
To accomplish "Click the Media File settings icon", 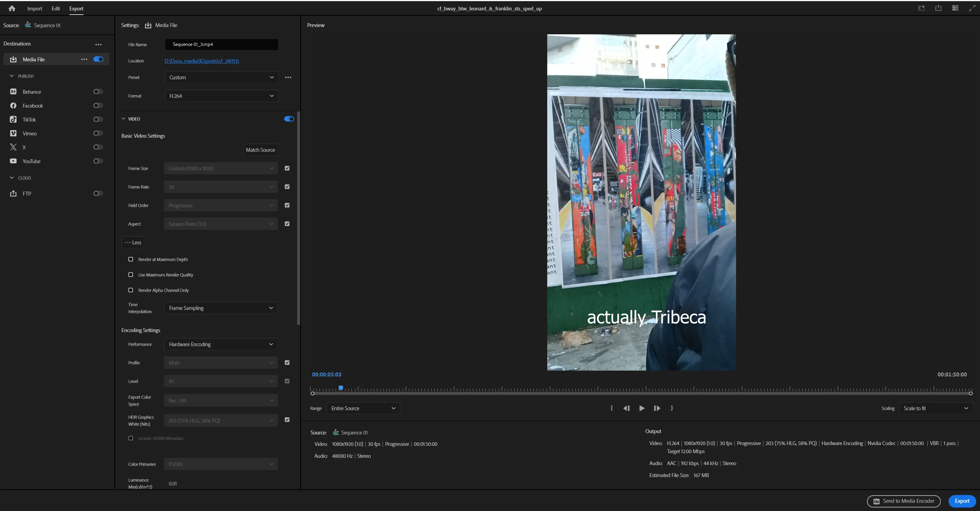I will pos(148,25).
